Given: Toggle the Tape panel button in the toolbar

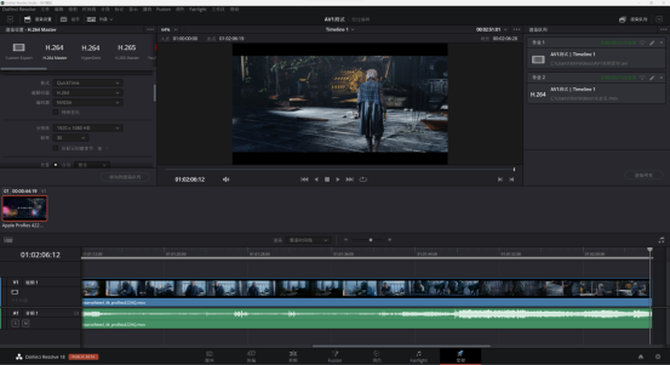Looking at the screenshot, I should (x=70, y=19).
